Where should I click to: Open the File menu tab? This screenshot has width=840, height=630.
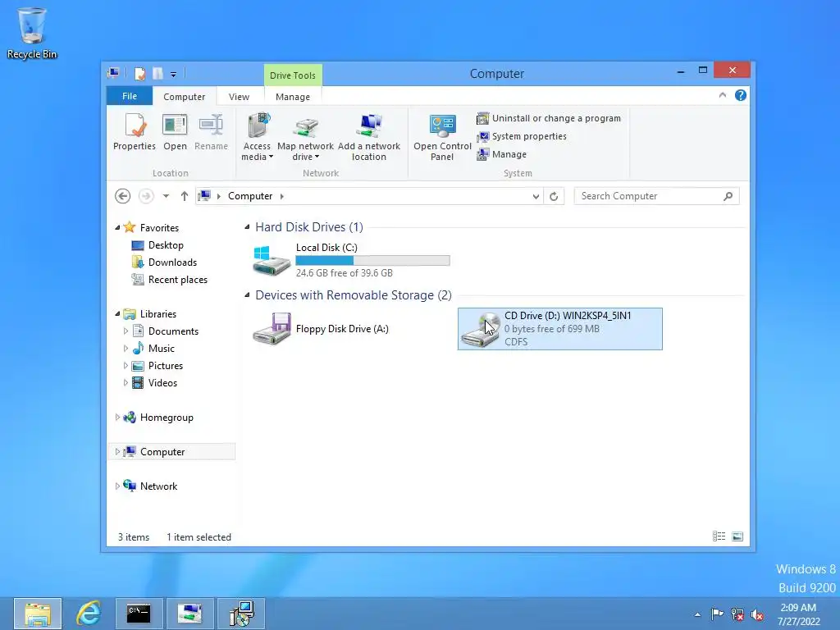tap(130, 96)
